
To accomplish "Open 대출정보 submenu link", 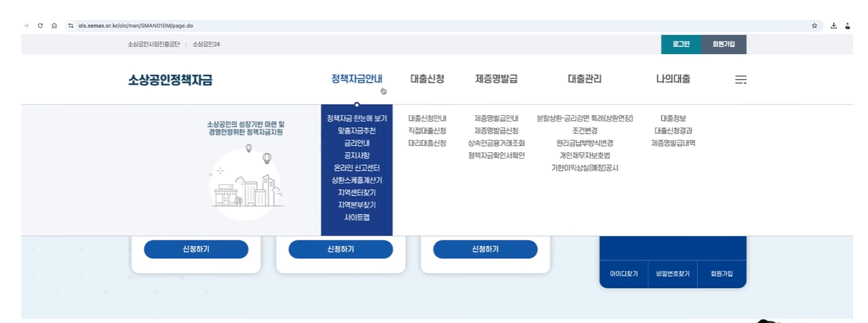I will click(x=673, y=118).
